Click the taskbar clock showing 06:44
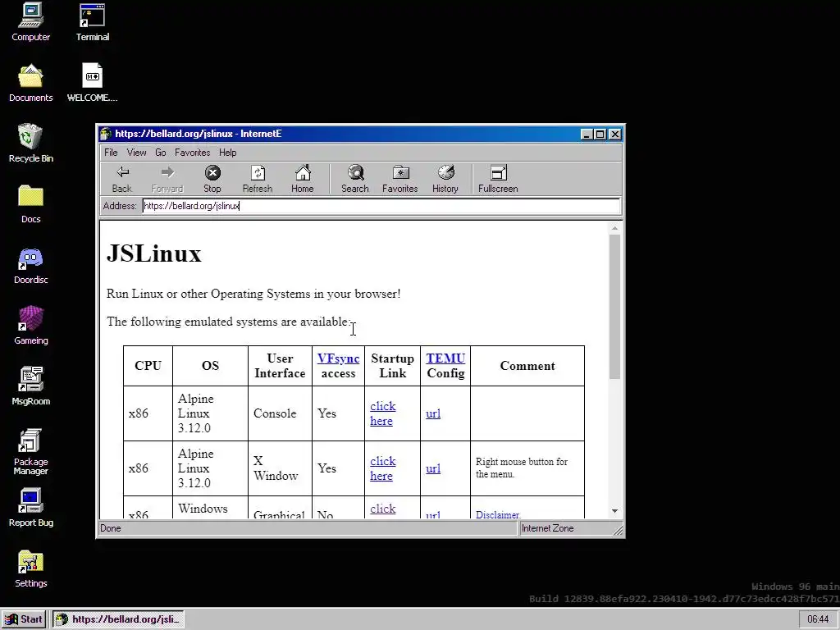Image resolution: width=840 pixels, height=630 pixels. point(818,619)
